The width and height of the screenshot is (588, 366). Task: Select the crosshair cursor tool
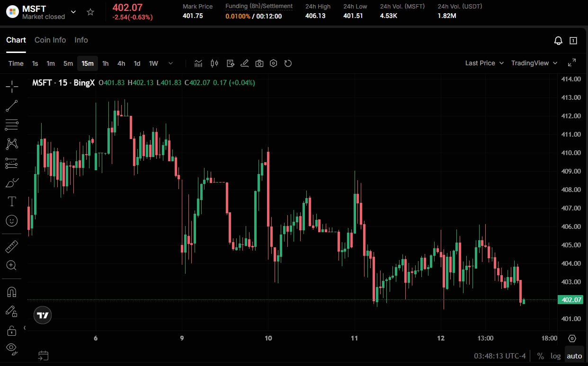[12, 86]
